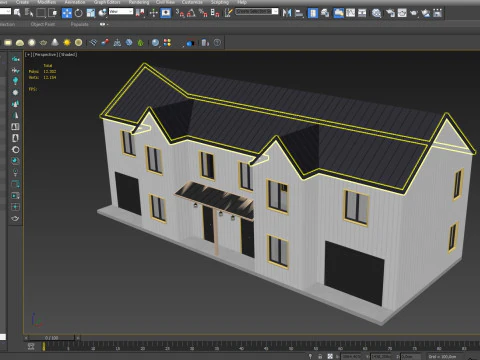Toggle Window/Crossing selection mode
Image resolution: width=480 pixels, height=360 pixels.
tap(53, 13)
